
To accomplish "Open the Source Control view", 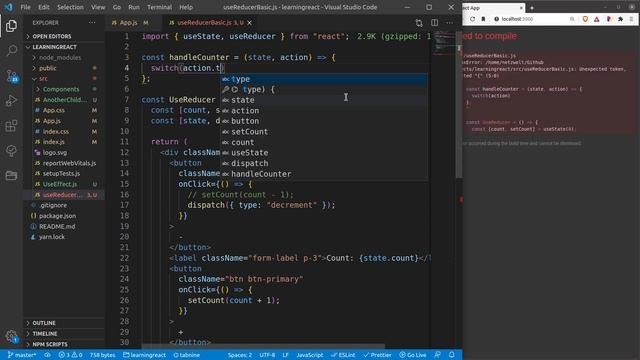I will point(11,76).
